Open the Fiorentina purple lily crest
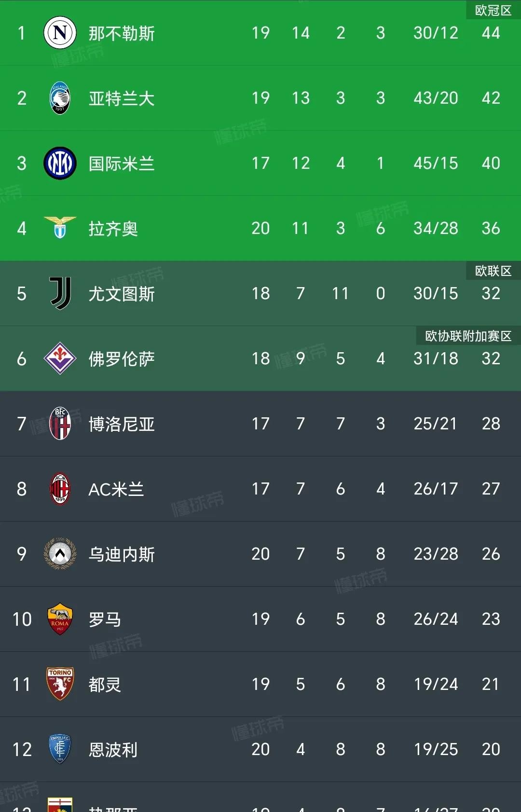This screenshot has width=521, height=812. [60, 358]
